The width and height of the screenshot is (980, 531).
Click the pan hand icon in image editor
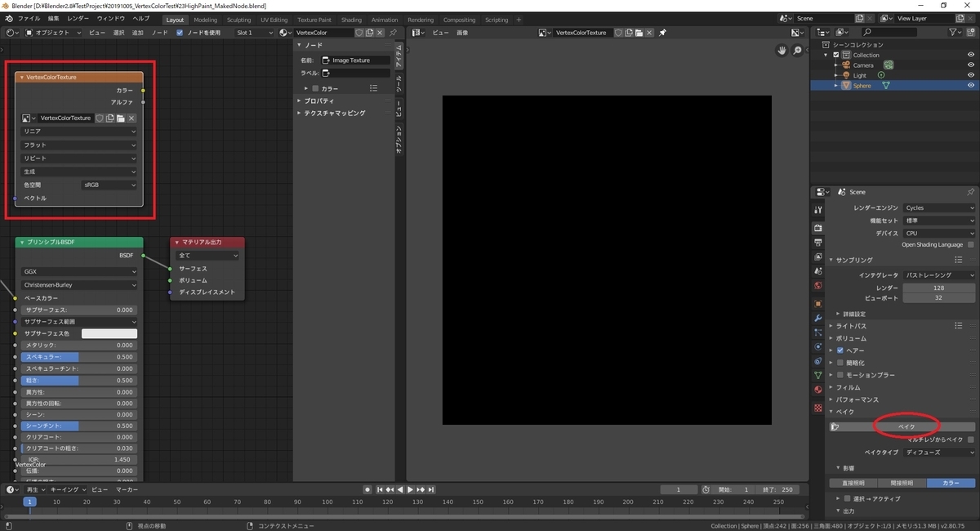tap(782, 50)
